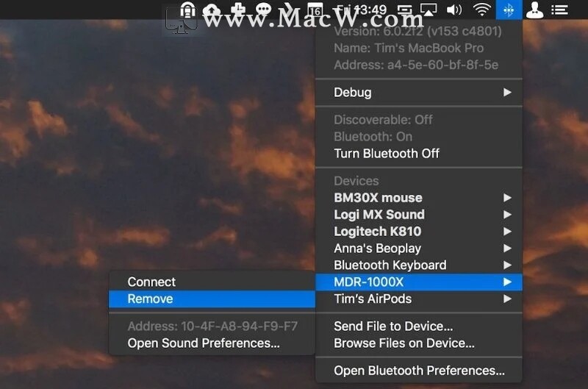Expand Tim's AirPods submenu arrow
Screen dimensions: 588x389
[507, 299]
